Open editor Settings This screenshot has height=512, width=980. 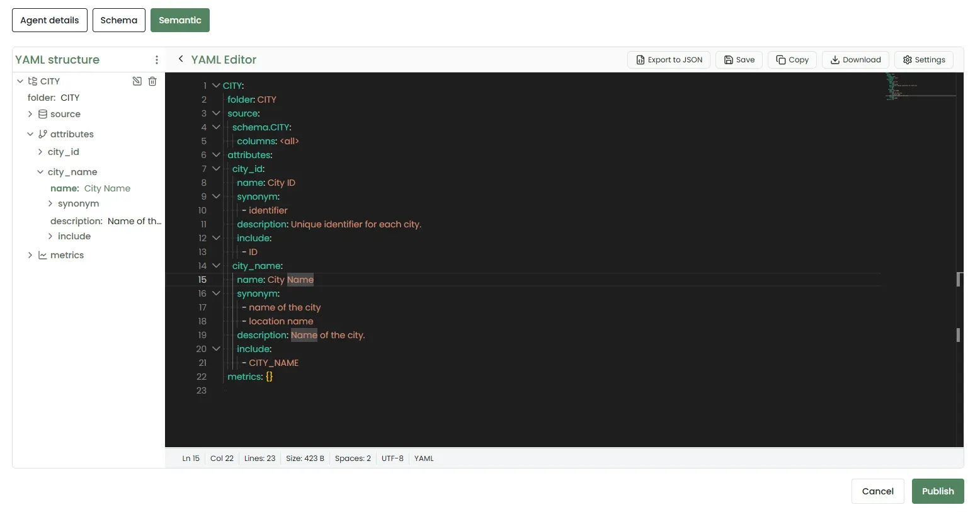(924, 60)
